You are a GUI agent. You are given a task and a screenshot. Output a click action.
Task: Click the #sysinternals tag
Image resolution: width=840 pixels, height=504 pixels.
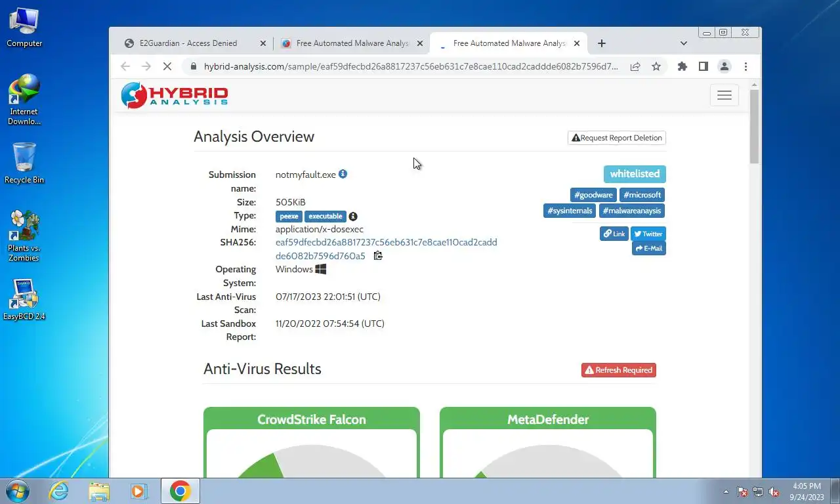coord(570,211)
